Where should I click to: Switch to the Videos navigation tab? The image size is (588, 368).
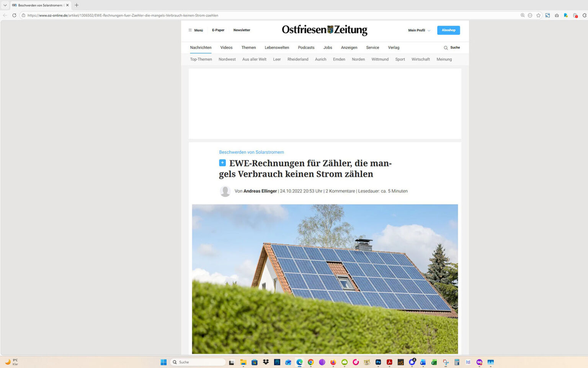point(226,48)
